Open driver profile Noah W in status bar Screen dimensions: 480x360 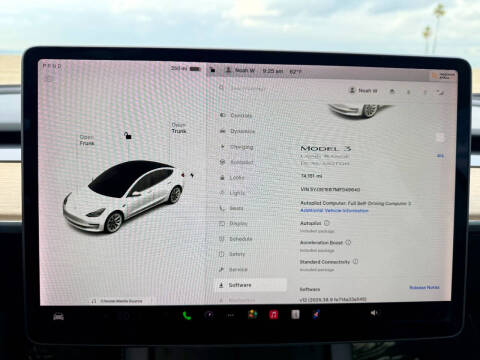(240, 70)
